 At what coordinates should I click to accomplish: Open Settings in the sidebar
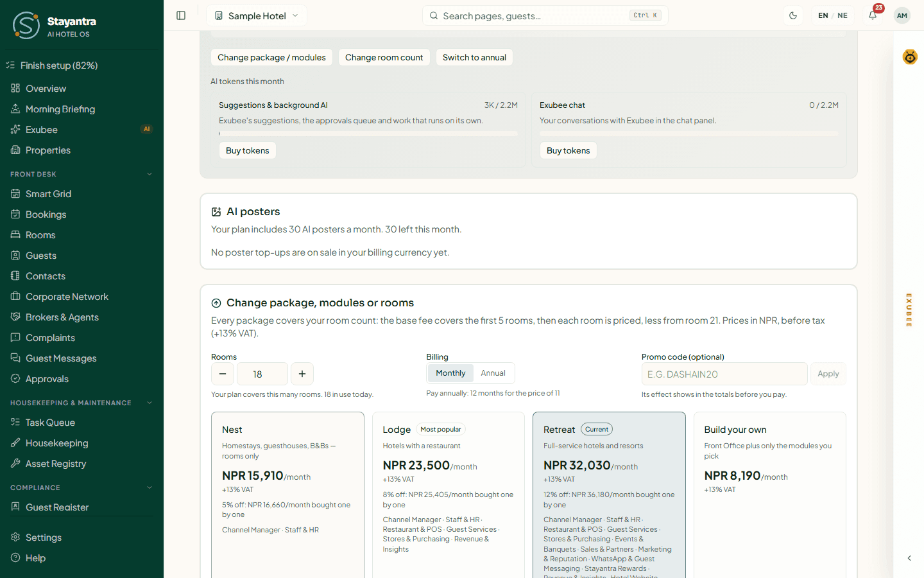tap(81, 538)
